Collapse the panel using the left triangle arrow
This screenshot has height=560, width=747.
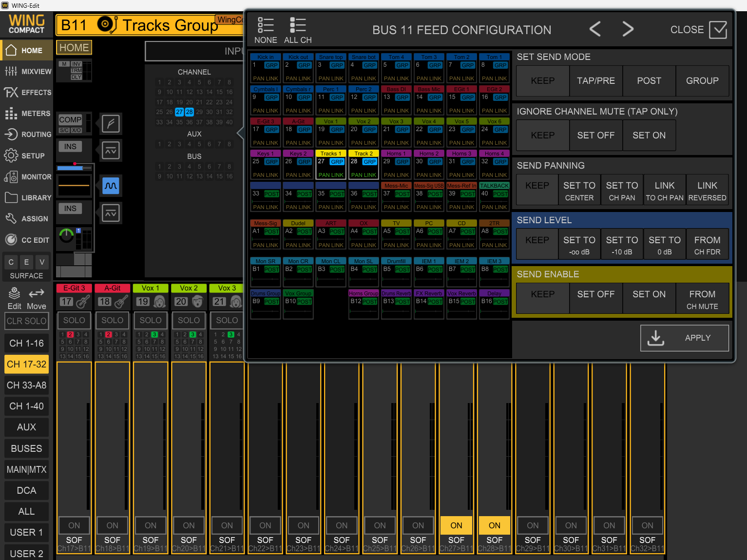click(x=240, y=133)
